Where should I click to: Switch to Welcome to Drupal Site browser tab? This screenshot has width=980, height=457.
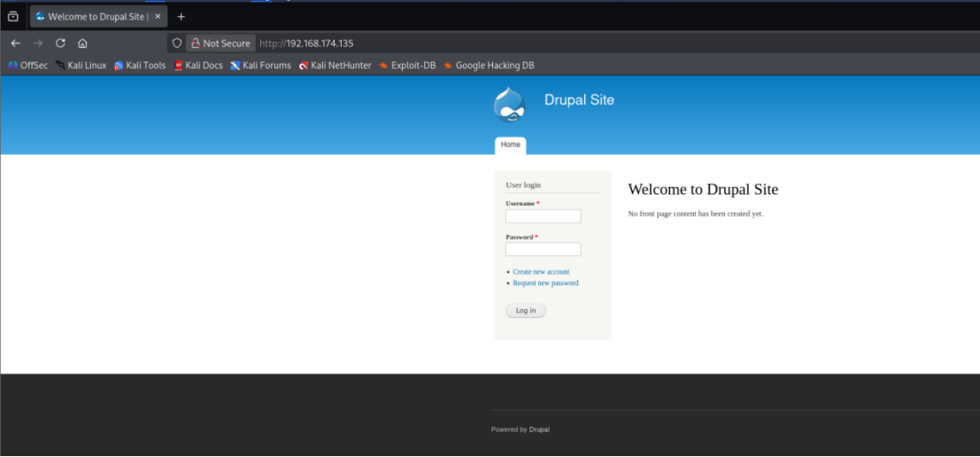[x=92, y=17]
